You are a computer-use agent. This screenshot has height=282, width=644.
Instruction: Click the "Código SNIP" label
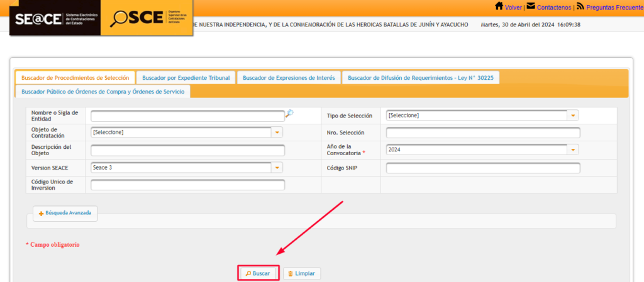tap(341, 168)
